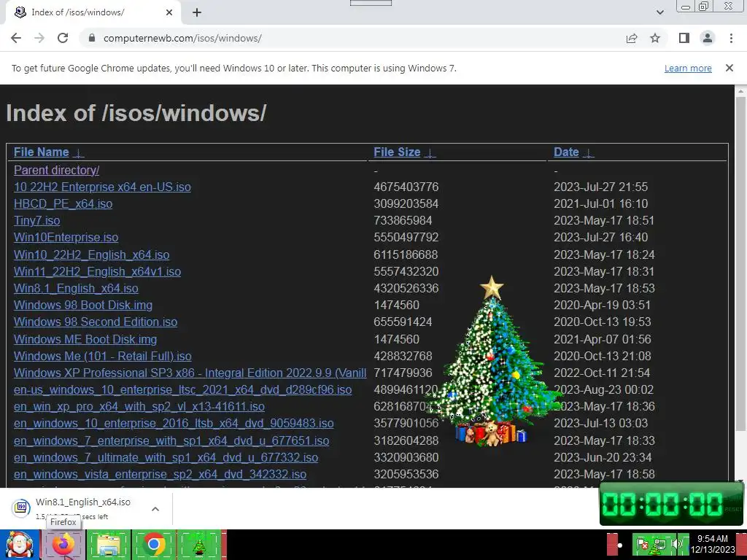
Task: Click the Tiny7.iso link
Action: (x=36, y=220)
